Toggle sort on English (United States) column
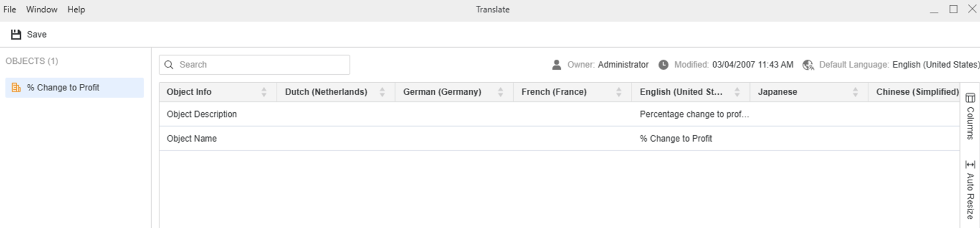The height and width of the screenshot is (228, 980). point(737,92)
